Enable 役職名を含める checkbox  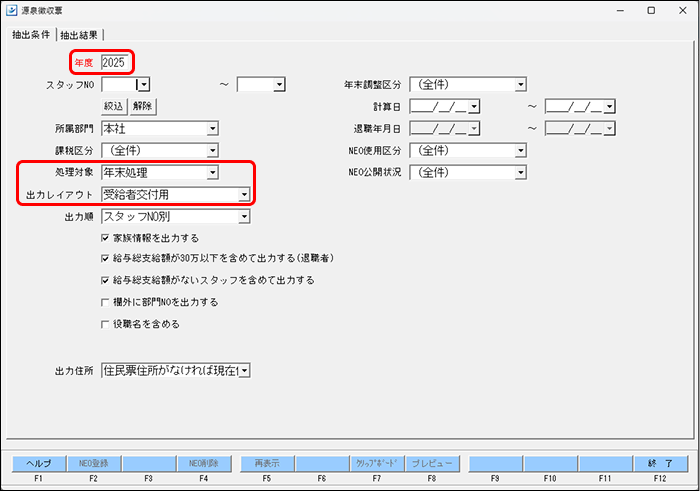pyautogui.click(x=105, y=324)
